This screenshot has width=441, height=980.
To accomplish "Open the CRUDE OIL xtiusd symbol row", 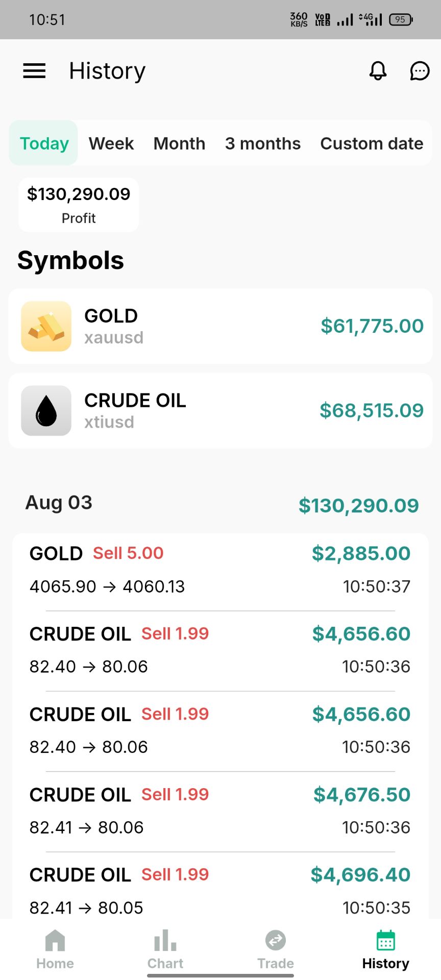I will click(220, 410).
